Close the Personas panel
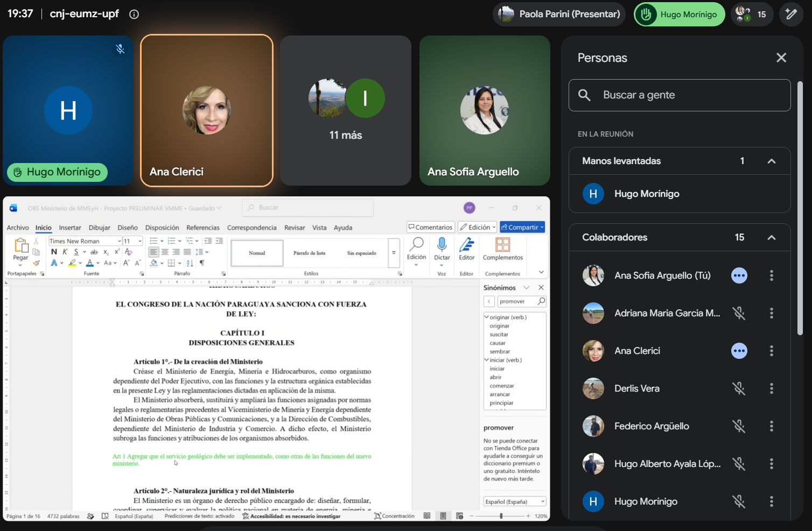 (781, 58)
